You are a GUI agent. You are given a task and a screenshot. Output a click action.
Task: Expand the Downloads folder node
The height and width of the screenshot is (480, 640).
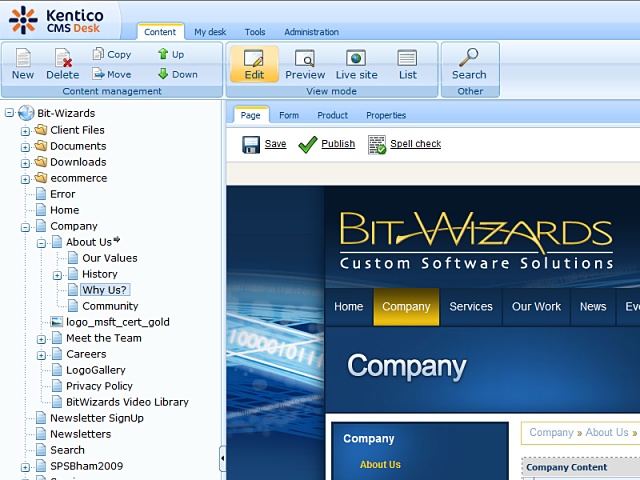point(25,163)
